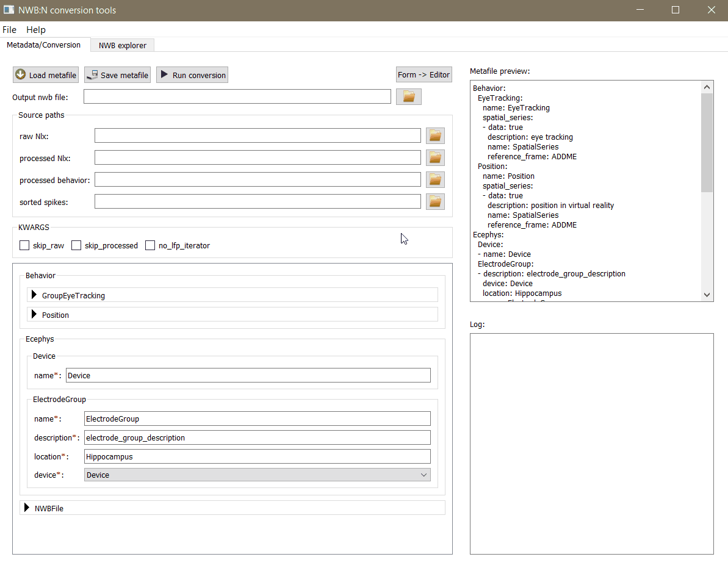728x568 pixels.
Task: Browse folder for raw Nlx path
Action: (x=435, y=136)
